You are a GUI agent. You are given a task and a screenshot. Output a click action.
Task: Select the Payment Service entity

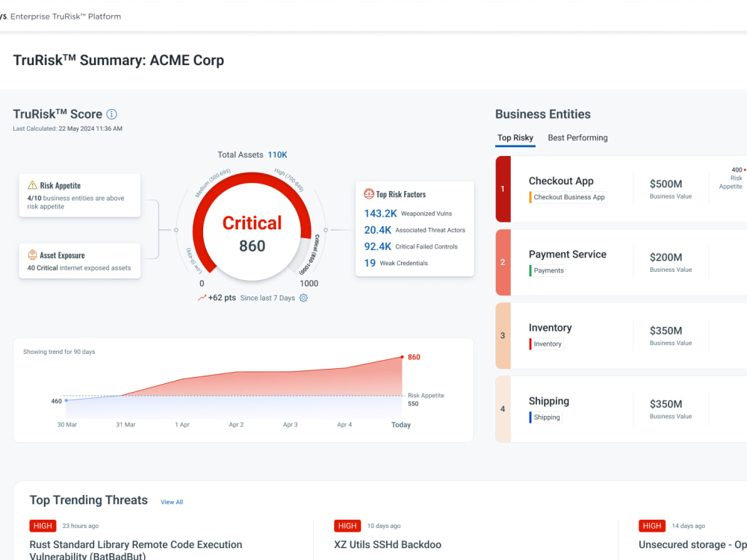tap(568, 255)
